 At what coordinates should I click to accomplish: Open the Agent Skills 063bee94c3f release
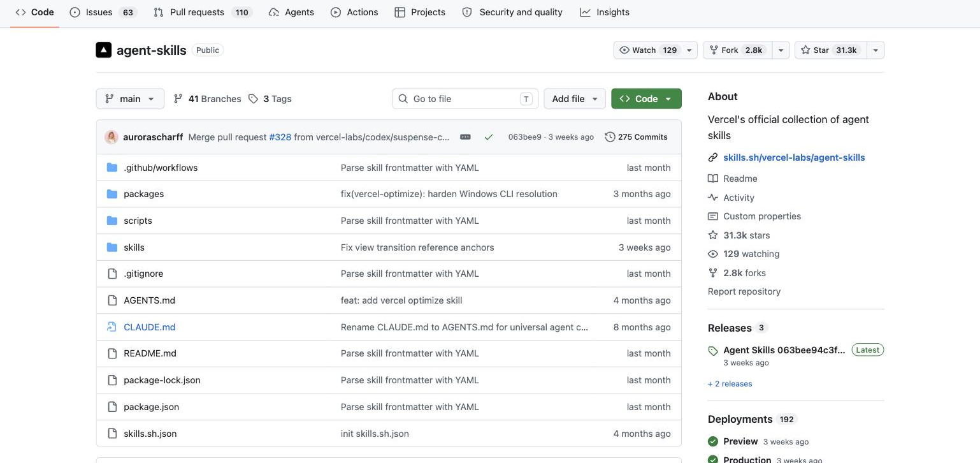pos(784,350)
